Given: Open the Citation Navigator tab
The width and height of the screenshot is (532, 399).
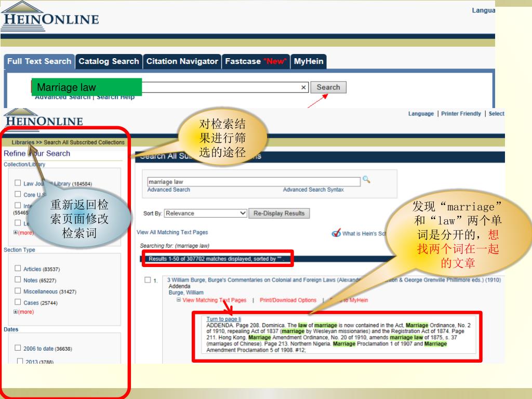Looking at the screenshot, I should click(182, 61).
